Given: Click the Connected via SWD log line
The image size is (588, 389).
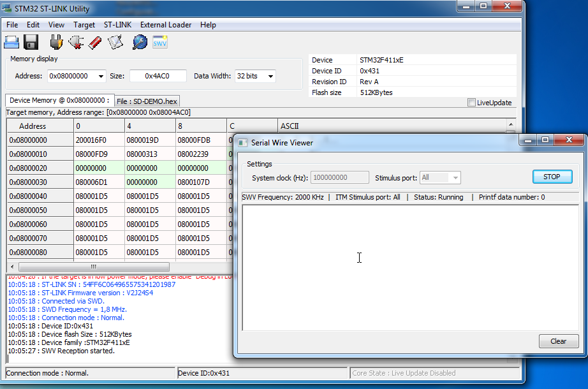Looking at the screenshot, I should click(x=56, y=301).
